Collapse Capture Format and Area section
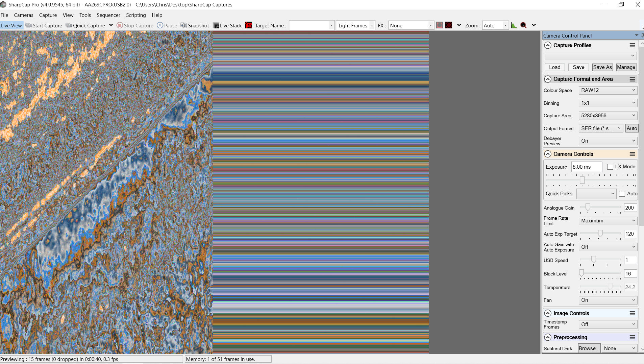This screenshot has height=364, width=644. pyautogui.click(x=548, y=79)
